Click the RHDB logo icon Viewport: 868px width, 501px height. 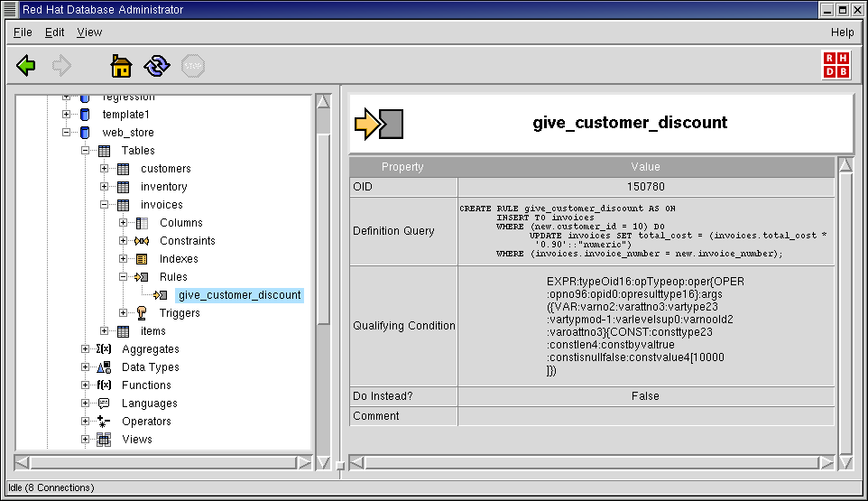pos(836,65)
